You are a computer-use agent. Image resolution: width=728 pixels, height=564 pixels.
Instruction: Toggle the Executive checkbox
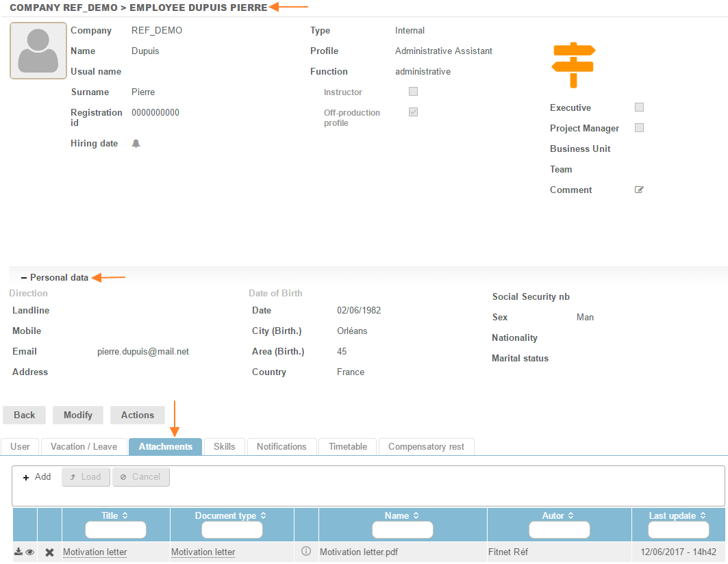click(x=639, y=107)
